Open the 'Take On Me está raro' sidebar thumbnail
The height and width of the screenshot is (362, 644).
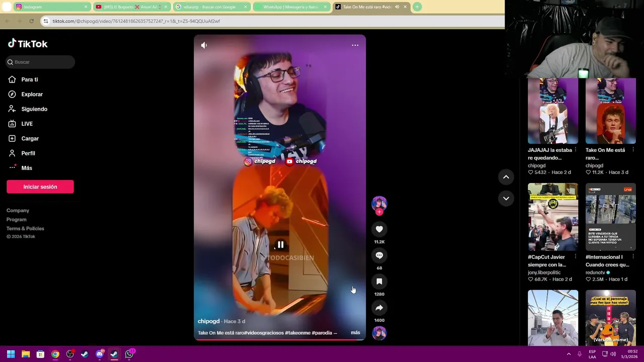click(611, 111)
